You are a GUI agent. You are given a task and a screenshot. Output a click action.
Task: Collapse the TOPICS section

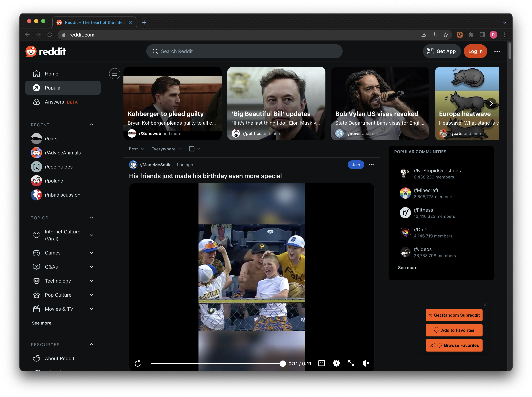tap(92, 218)
